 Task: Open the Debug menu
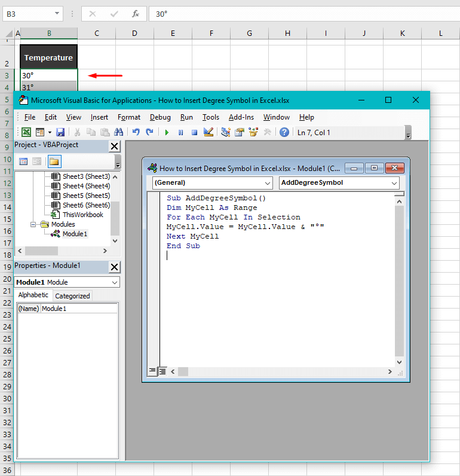[x=160, y=117]
